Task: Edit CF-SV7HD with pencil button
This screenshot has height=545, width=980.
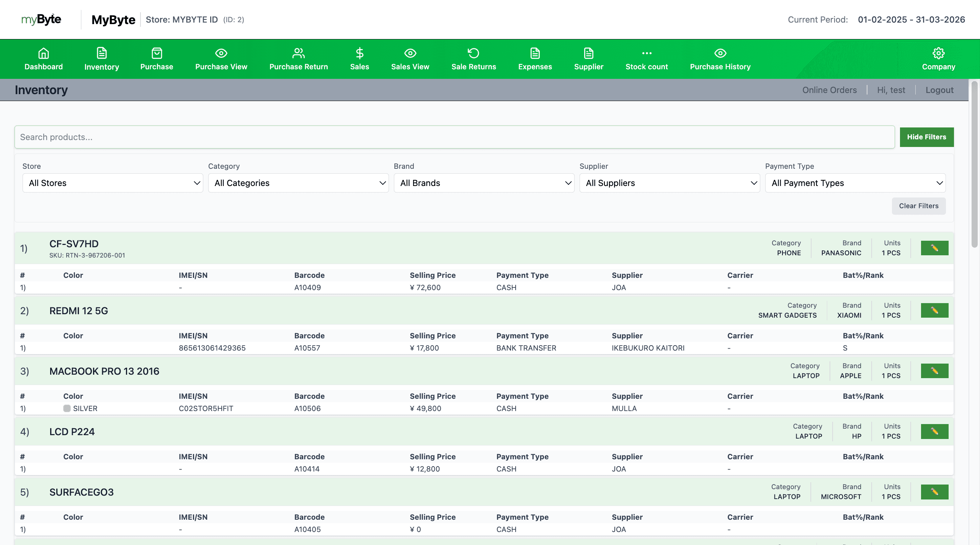Action: [x=934, y=248]
